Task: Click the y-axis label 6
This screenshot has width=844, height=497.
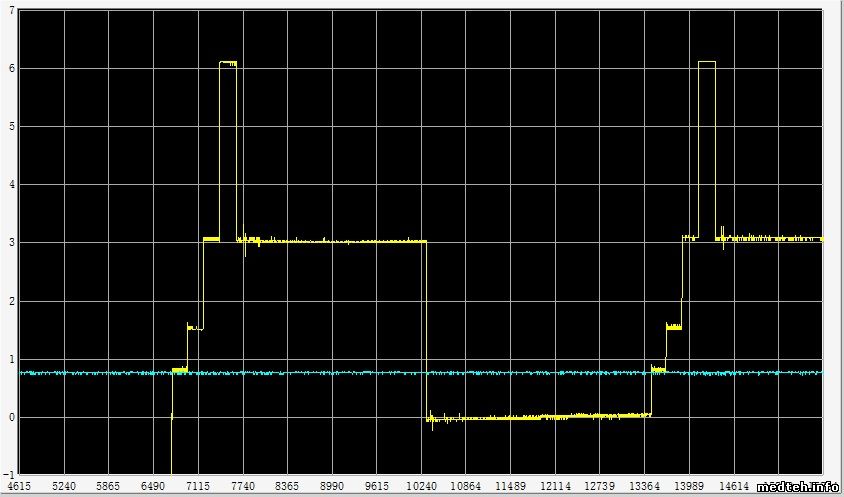Action: tap(10, 68)
